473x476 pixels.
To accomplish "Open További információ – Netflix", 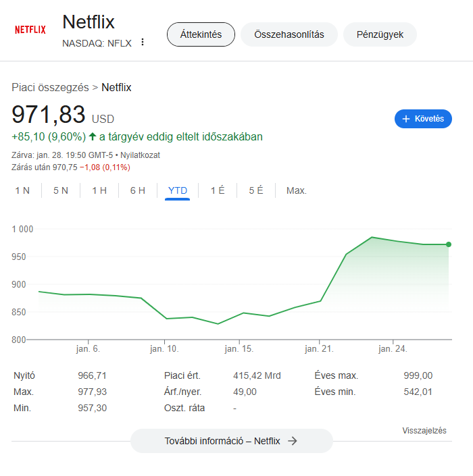I will 232,441.
